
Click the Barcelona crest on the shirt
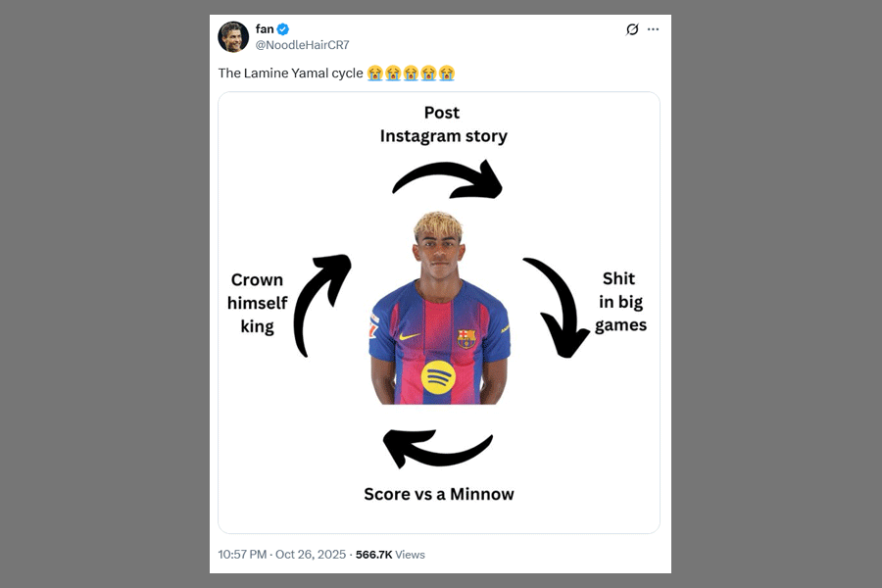pos(466,338)
